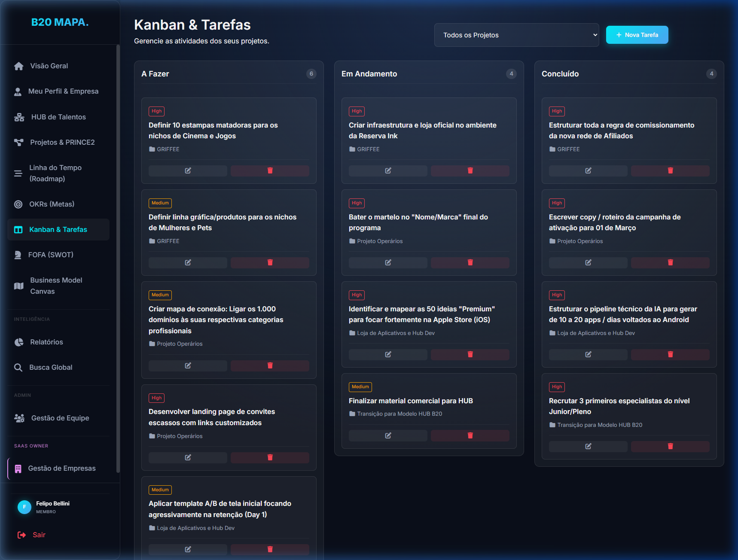Go to Business Model Canvas
The height and width of the screenshot is (560, 738).
(58, 286)
